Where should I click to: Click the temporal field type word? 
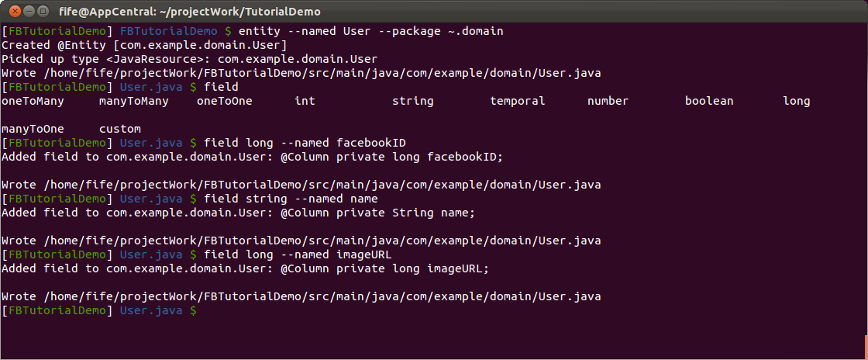click(x=518, y=102)
